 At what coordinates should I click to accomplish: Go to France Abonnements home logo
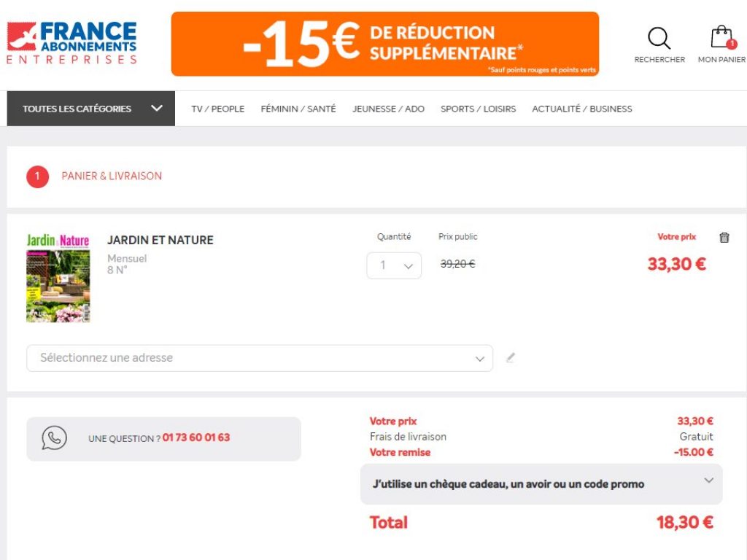point(71,43)
